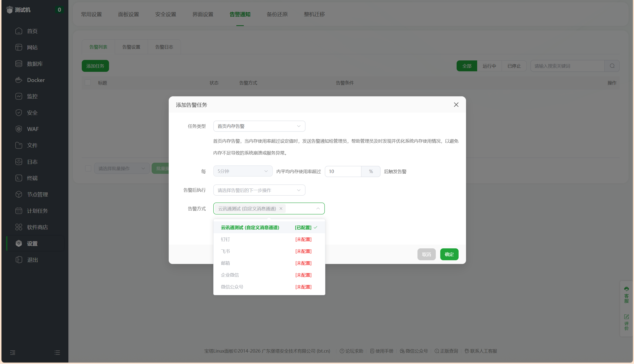
Task: Open the 首页 home icon in sidebar
Action: [19, 31]
